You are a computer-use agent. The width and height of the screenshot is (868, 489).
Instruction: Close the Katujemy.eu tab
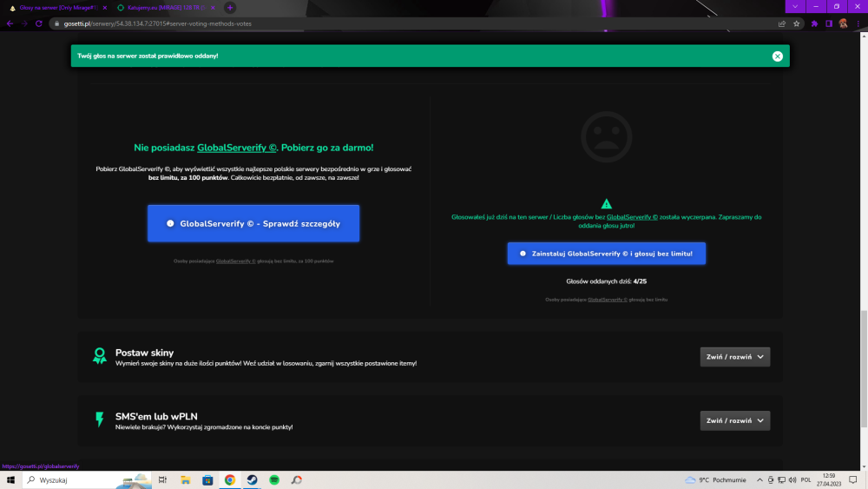[213, 8]
